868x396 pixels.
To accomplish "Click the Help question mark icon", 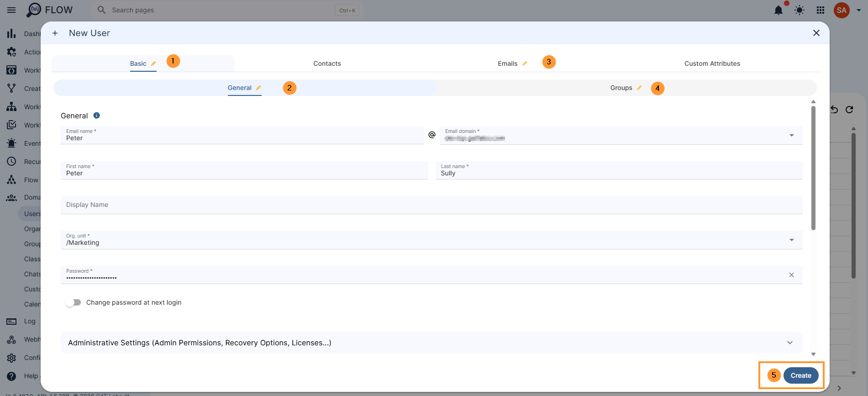I will point(11,376).
